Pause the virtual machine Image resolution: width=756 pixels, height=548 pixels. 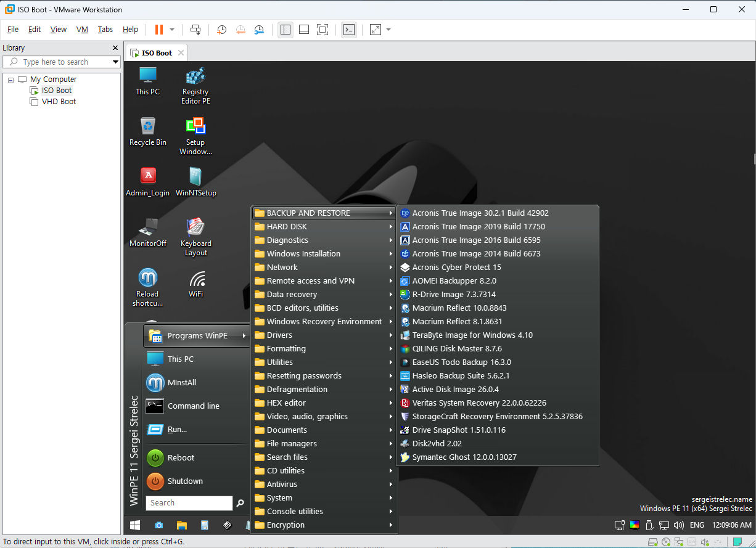(x=158, y=30)
